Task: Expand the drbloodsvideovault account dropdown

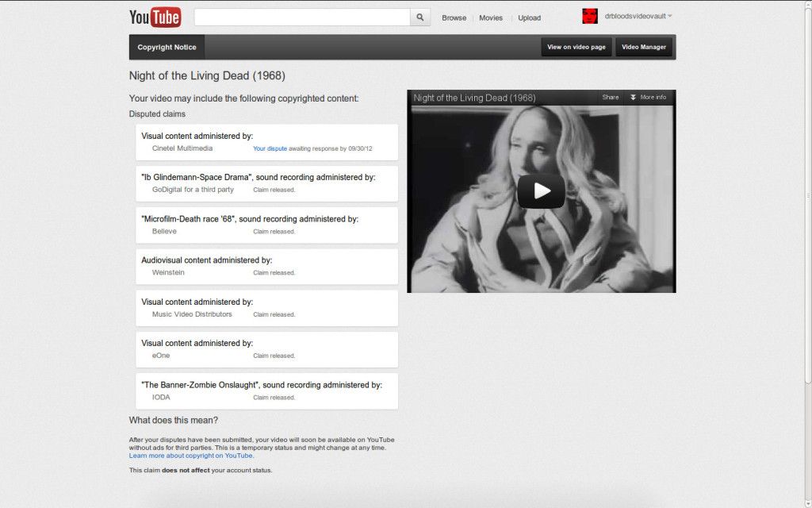Action: coord(669,16)
